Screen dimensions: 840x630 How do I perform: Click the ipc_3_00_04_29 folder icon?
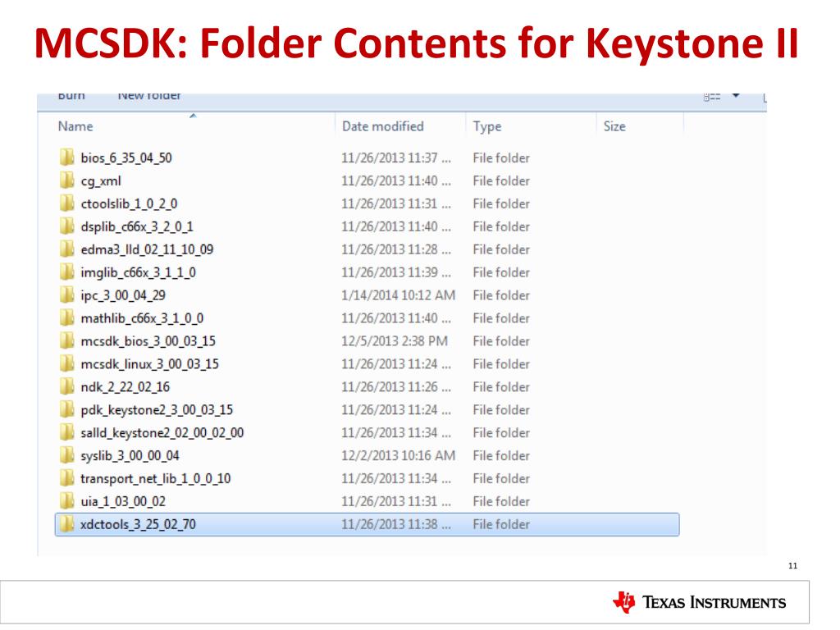[x=67, y=295]
